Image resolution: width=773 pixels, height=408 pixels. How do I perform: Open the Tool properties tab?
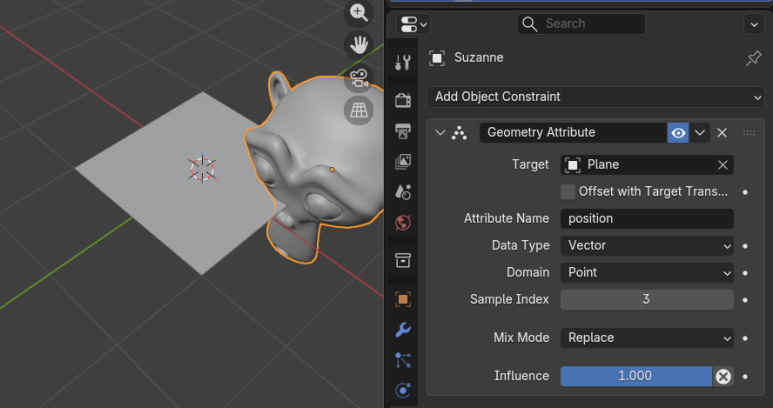pos(403,63)
